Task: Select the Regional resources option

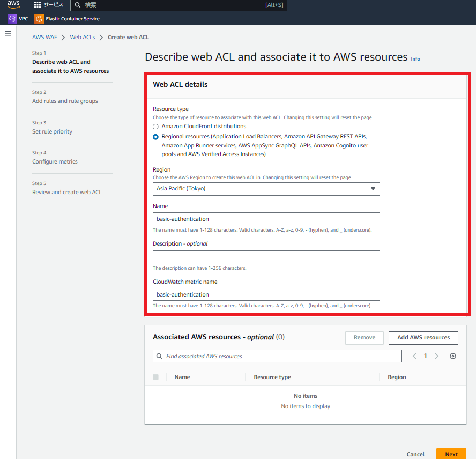Action: 155,136
